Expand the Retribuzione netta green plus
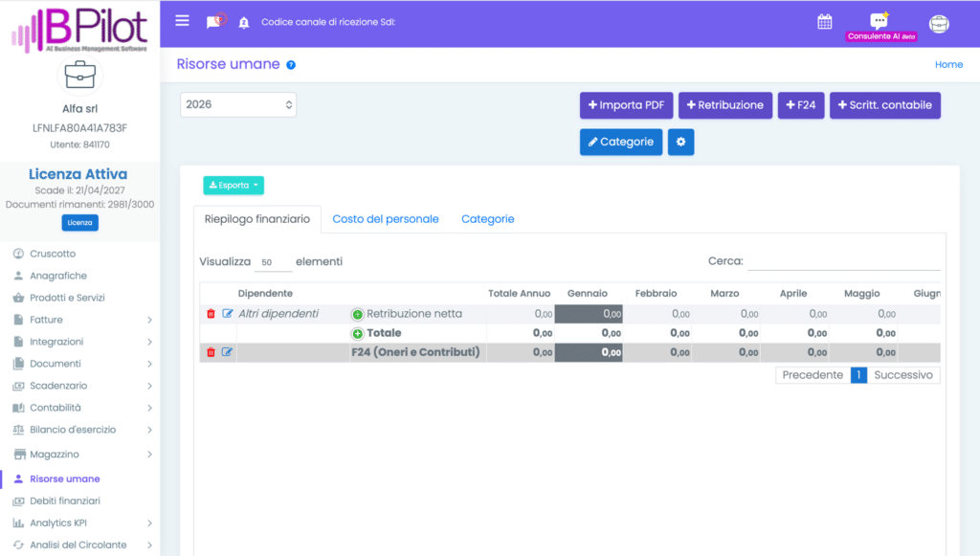Viewport: 980px width, 556px height. pos(358,314)
